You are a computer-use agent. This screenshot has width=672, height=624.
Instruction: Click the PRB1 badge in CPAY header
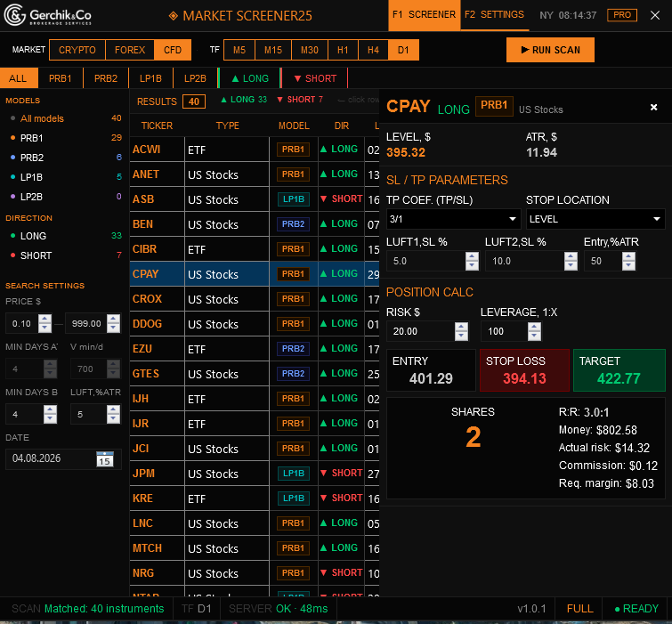click(494, 105)
